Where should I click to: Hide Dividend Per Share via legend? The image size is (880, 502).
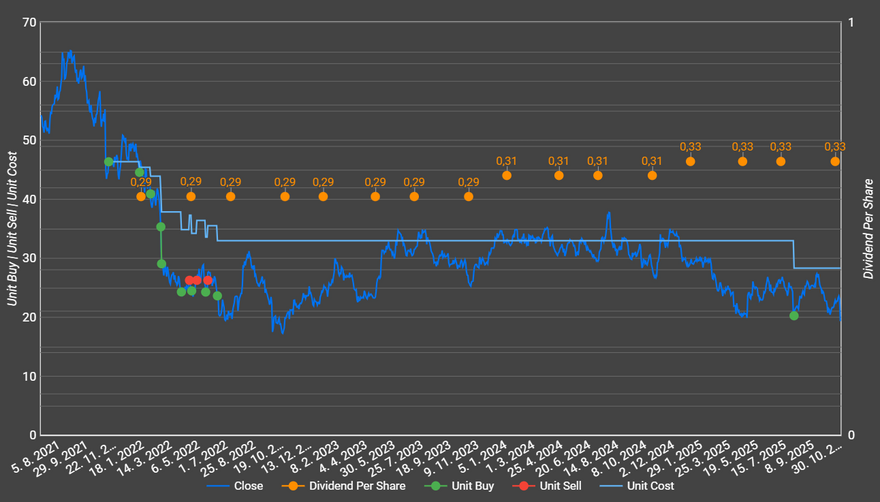[x=354, y=486]
